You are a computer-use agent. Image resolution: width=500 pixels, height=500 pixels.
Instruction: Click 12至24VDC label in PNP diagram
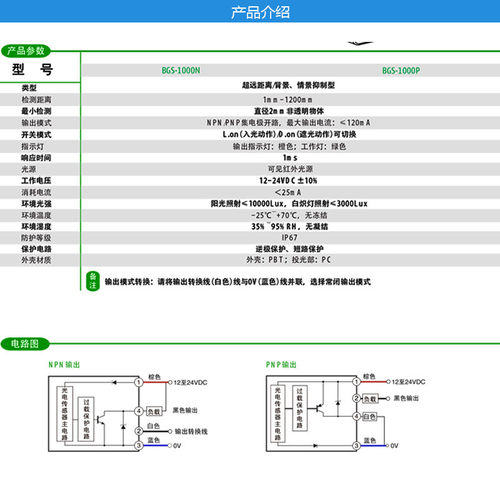[x=408, y=382]
